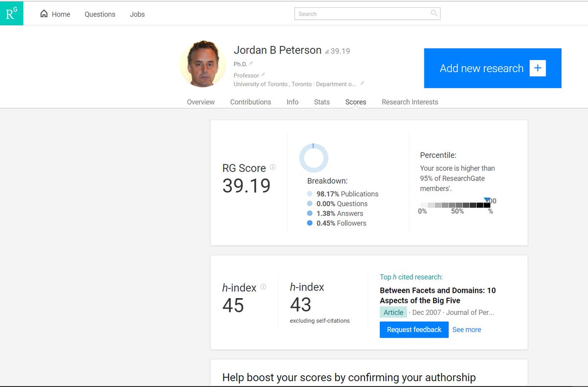Open the Questions menu item
588x387 pixels.
pos(100,14)
